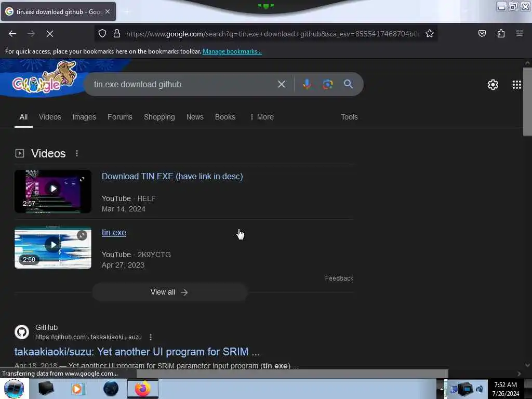Viewport: 532px width, 399px height.
Task: Open Google quick settings gear
Action: click(493, 85)
